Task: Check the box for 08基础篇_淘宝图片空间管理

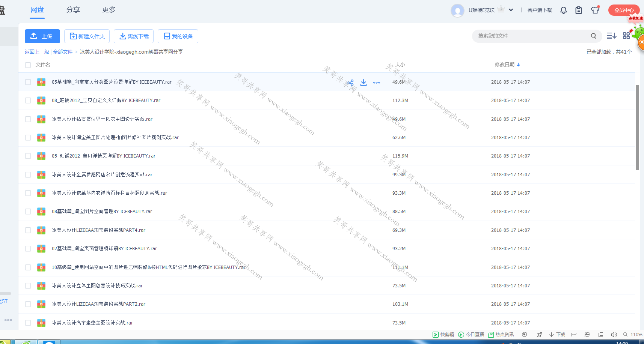Action: (x=28, y=212)
